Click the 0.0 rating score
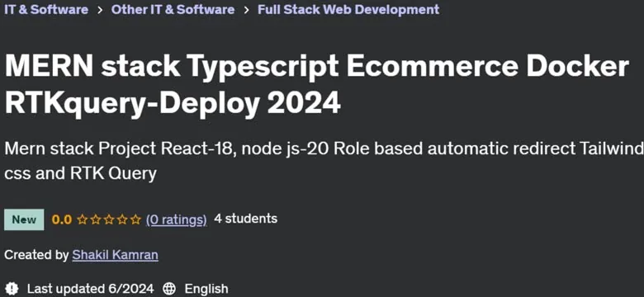644x297 pixels. click(62, 220)
